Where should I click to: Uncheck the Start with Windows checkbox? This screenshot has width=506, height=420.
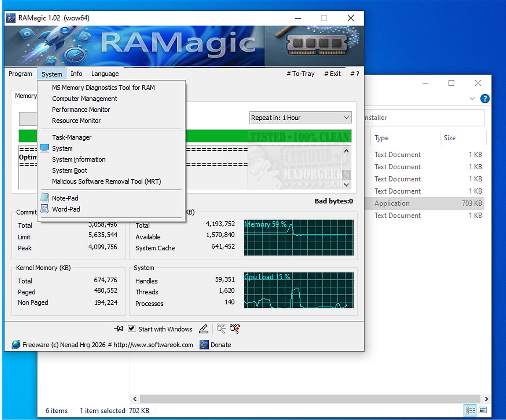coord(131,329)
